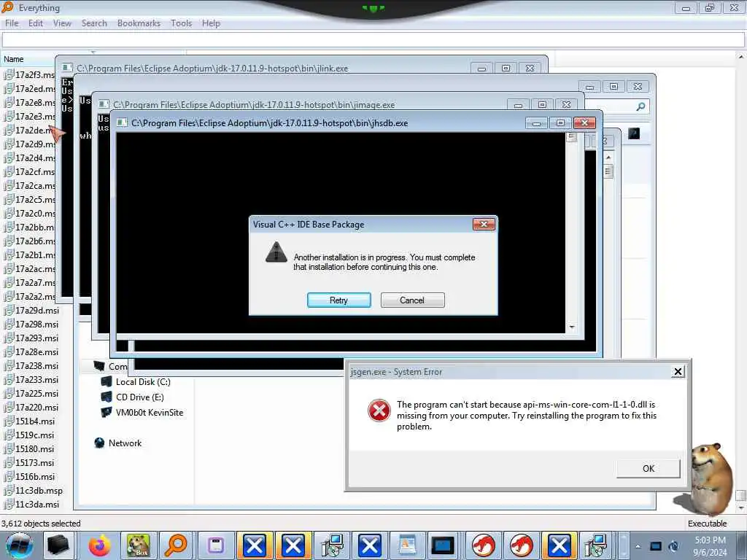Click scroll down arrow in jhsdb.exe console
Viewport: 747px width, 560px height.
point(572,327)
